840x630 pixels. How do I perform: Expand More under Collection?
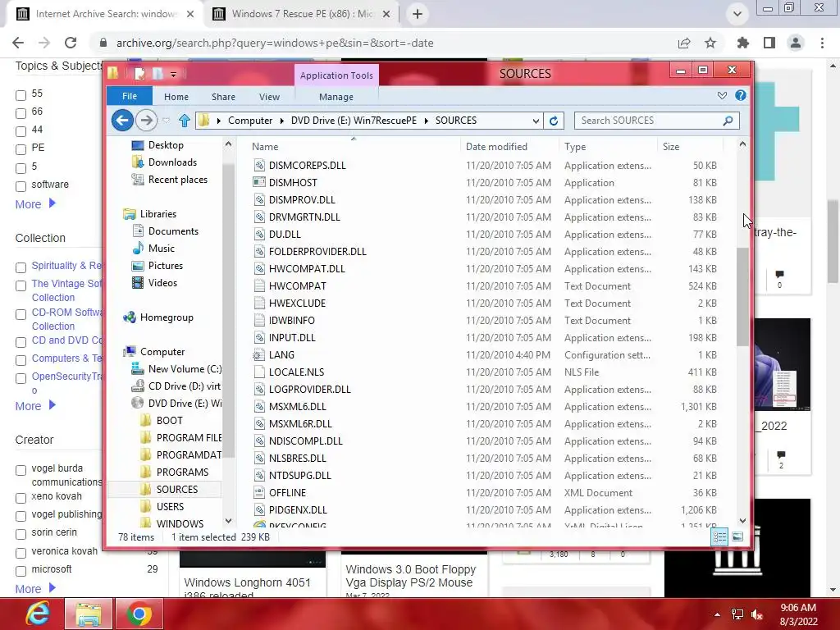click(35, 405)
